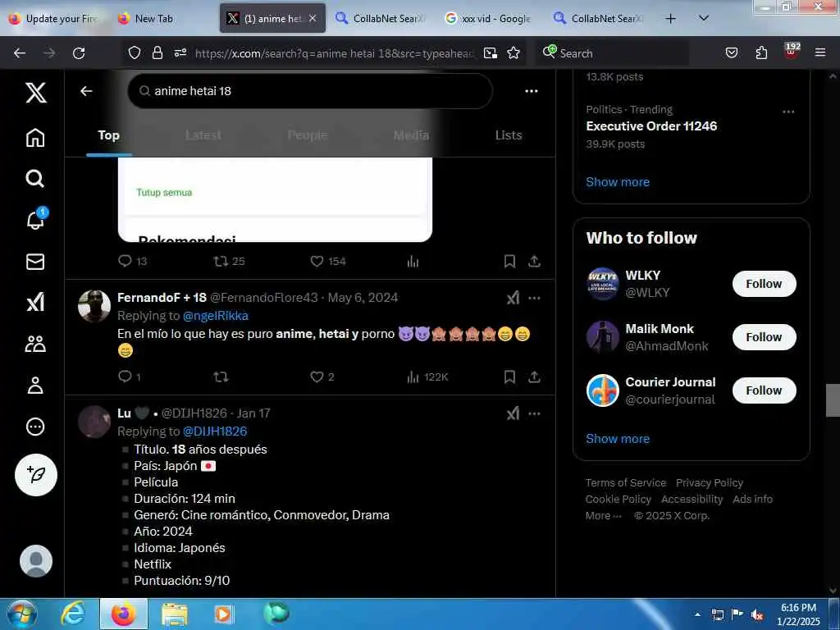Follow WLKY account

click(764, 284)
